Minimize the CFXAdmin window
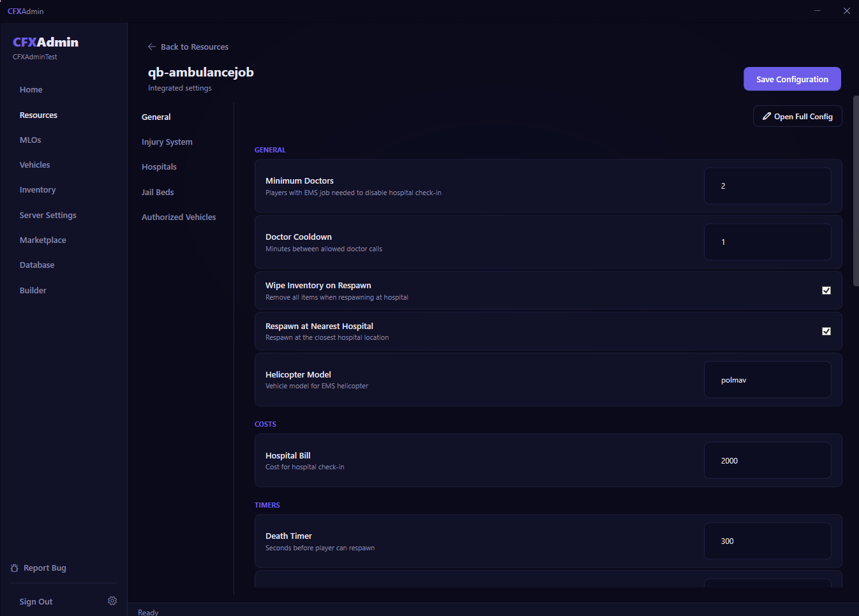The height and width of the screenshot is (616, 859). coord(818,11)
